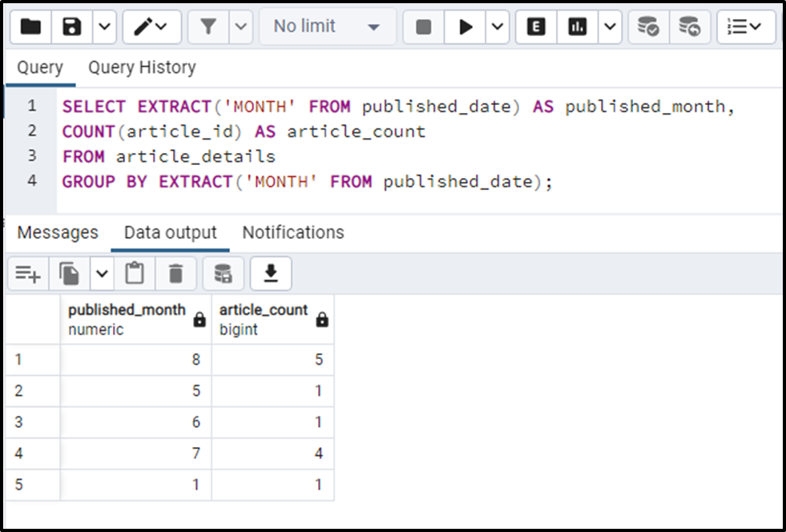Delete the selected rows
This screenshot has width=786, height=532.
tap(175, 272)
